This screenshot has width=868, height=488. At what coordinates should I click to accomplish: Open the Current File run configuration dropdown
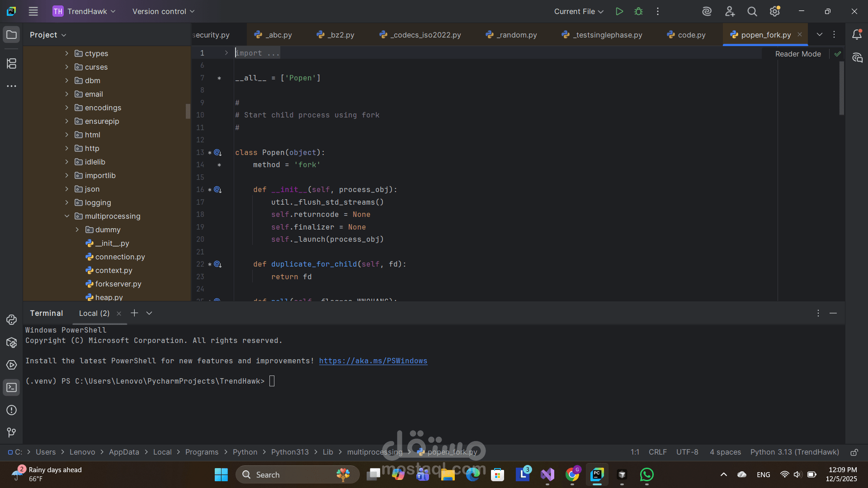(579, 11)
